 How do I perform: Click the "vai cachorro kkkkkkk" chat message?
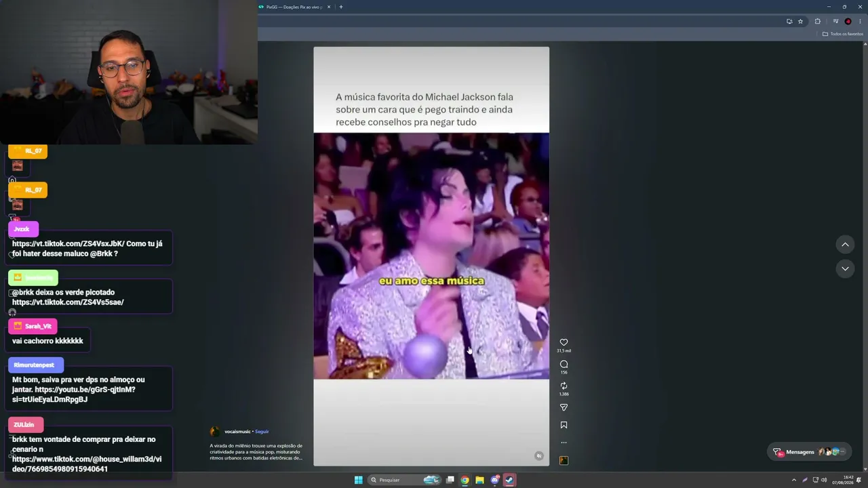pyautogui.click(x=47, y=341)
